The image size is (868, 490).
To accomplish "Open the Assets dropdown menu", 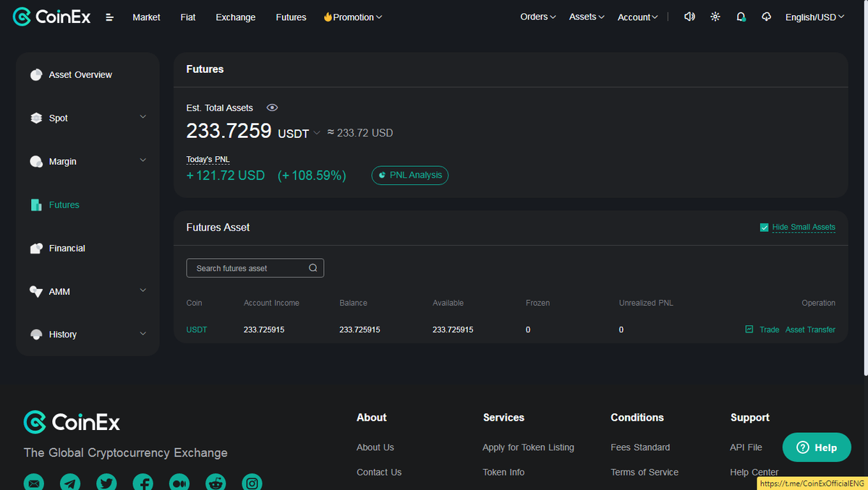I will (x=587, y=17).
